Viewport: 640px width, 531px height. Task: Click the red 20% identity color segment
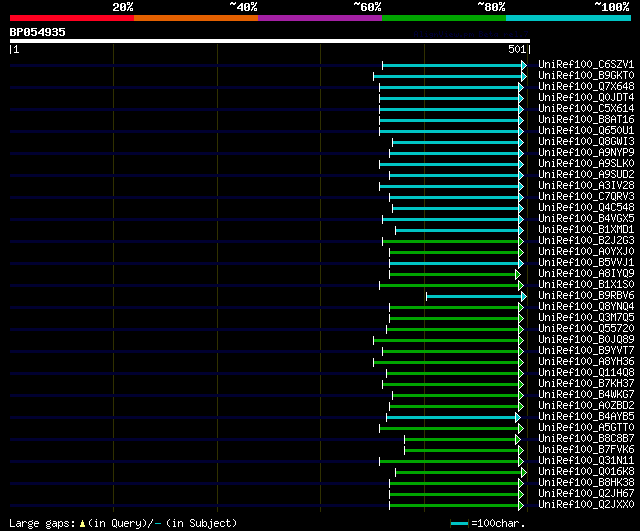(72, 18)
